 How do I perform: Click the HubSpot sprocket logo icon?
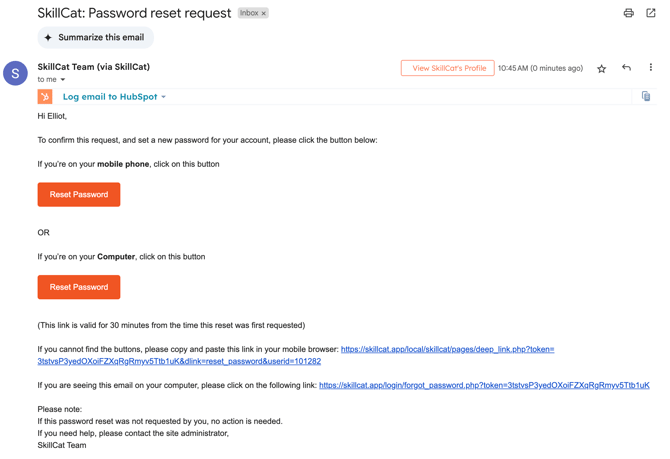point(45,97)
